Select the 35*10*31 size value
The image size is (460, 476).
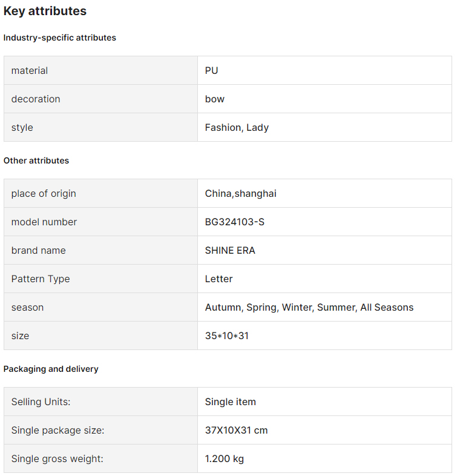coord(227,336)
